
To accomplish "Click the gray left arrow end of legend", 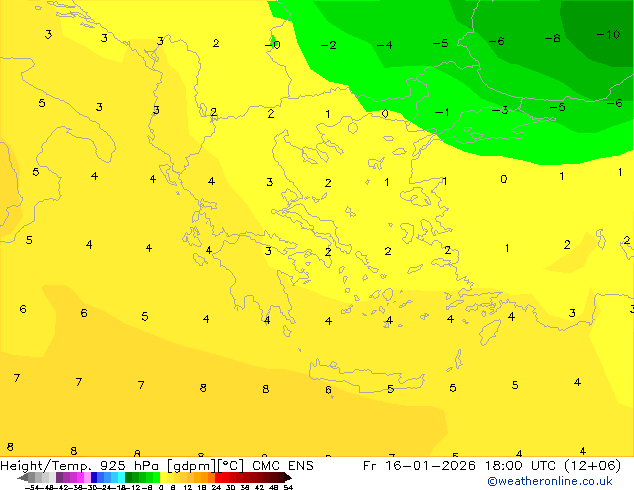I will (x=23, y=477).
